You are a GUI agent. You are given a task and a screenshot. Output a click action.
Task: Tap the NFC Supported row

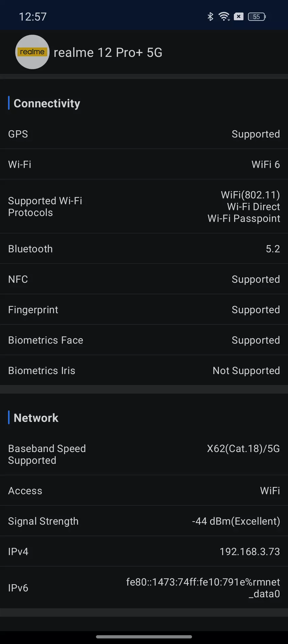(144, 279)
